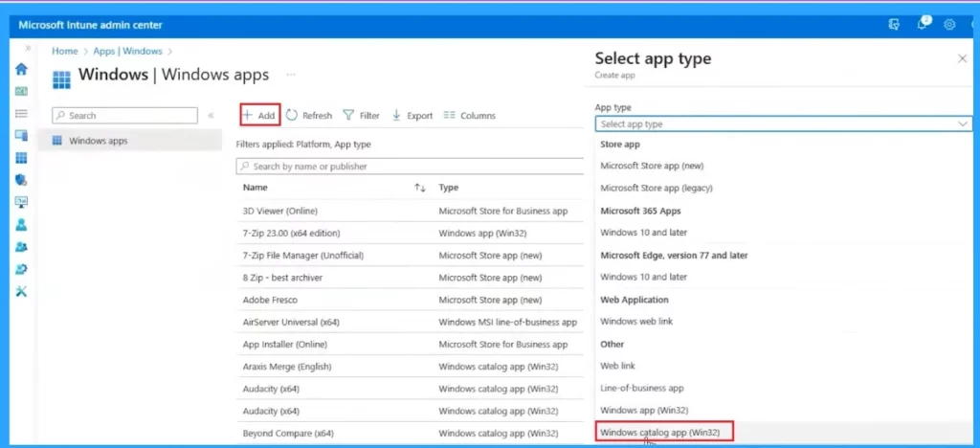Open AirServer Universal (x64) app

291,323
